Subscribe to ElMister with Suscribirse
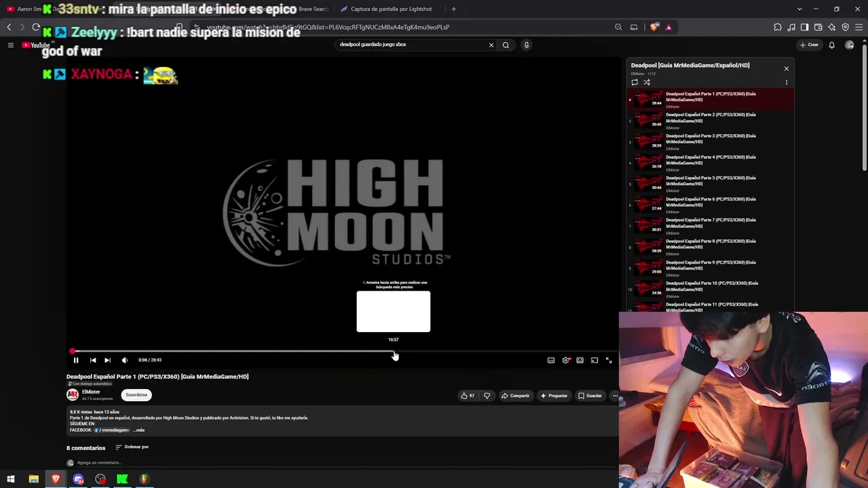Viewport: 868px width, 488px height. click(x=136, y=395)
